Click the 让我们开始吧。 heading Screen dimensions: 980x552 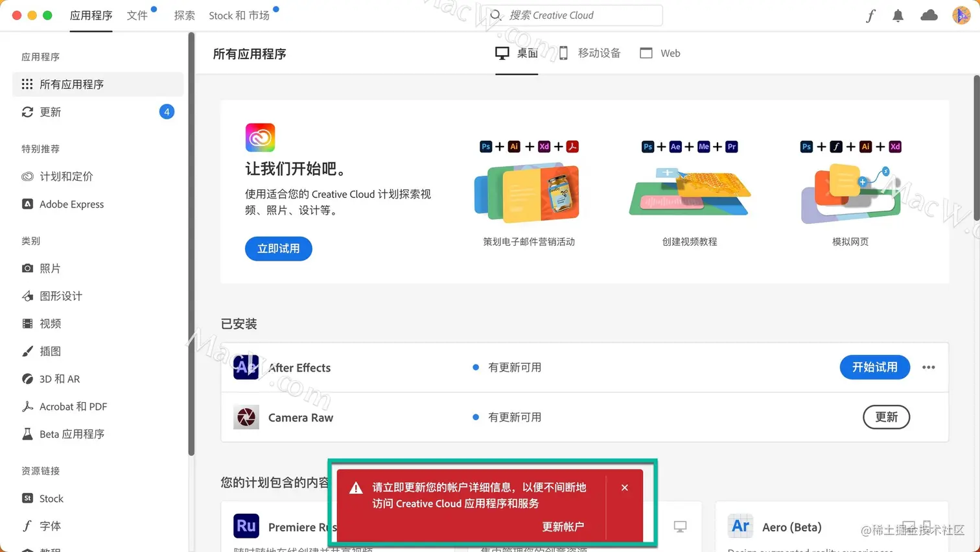298,169
